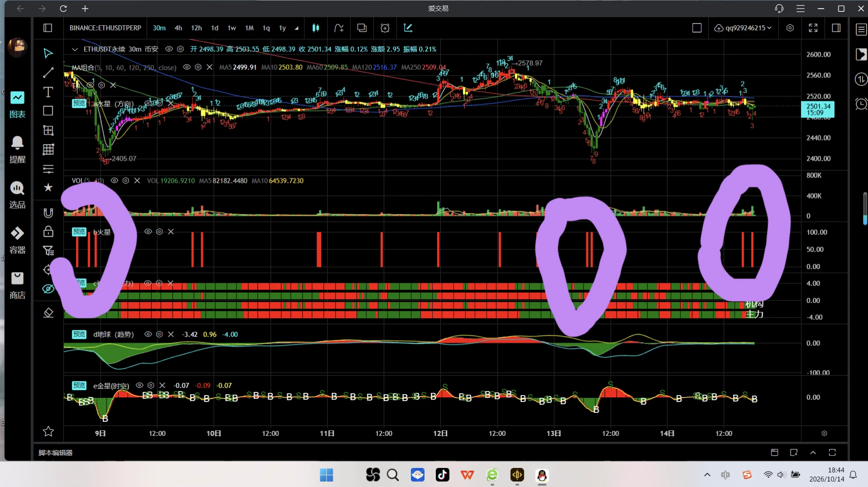Select the text annotation tool
Image resolution: width=868 pixels, height=487 pixels.
click(x=48, y=92)
